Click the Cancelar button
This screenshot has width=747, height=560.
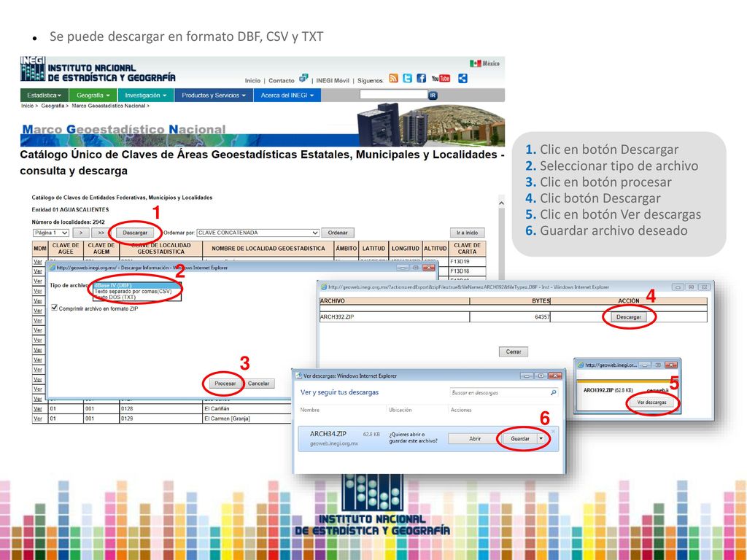(x=259, y=384)
